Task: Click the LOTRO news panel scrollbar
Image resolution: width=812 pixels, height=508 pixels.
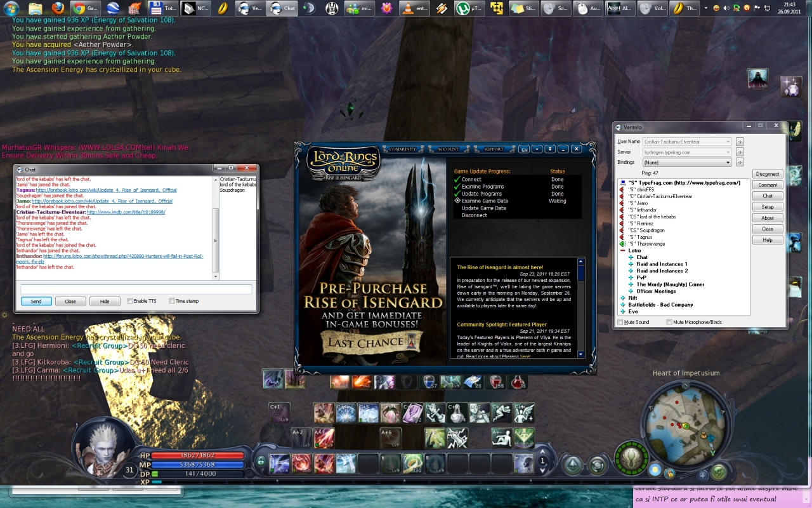Action: click(x=580, y=307)
